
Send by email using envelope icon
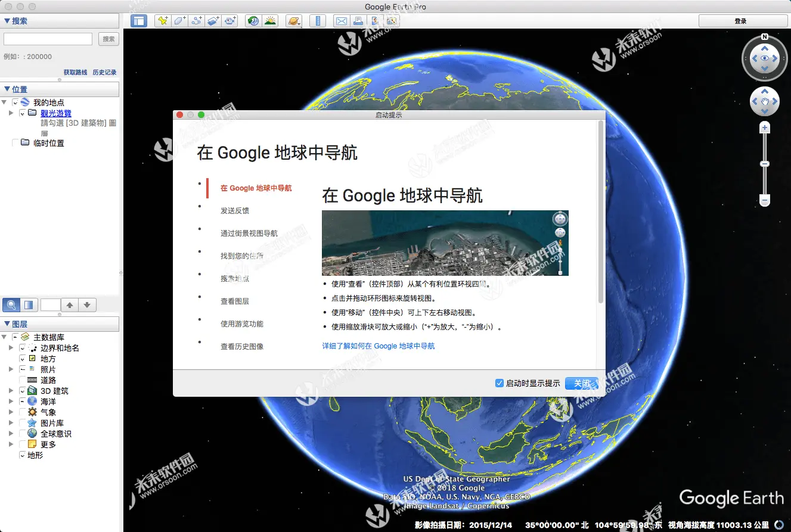(341, 21)
